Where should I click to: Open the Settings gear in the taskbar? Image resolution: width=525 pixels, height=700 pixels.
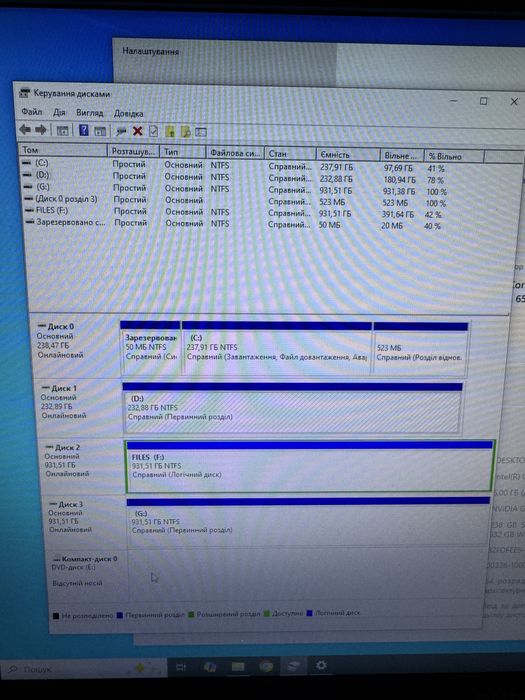point(321,666)
